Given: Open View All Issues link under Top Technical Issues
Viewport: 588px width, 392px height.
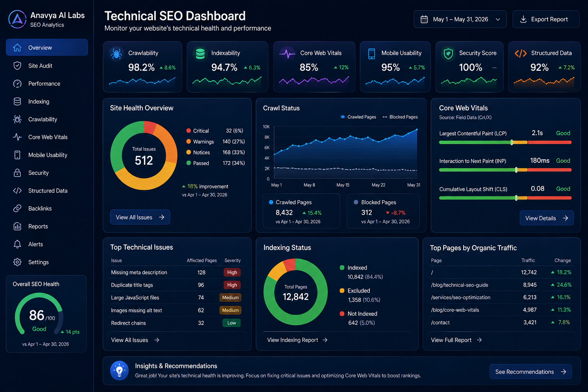Looking at the screenshot, I should [x=135, y=340].
